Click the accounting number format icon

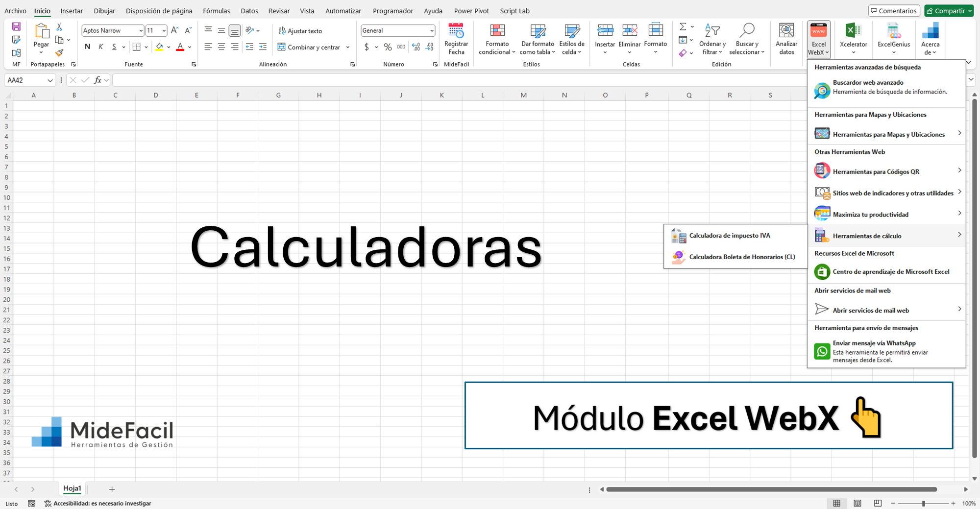pos(367,47)
